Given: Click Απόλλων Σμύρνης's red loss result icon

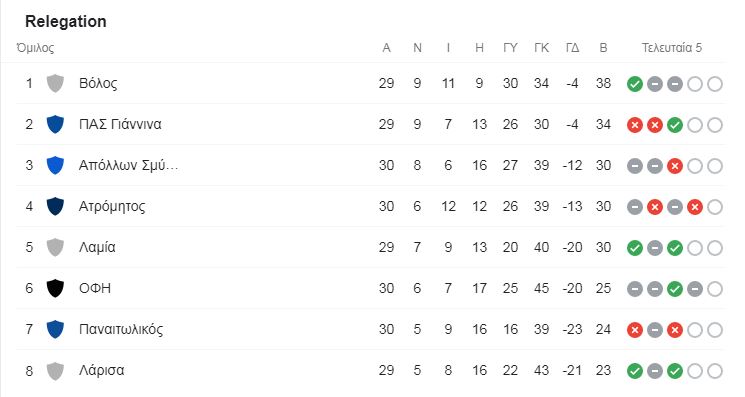Looking at the screenshot, I should click(x=675, y=166).
